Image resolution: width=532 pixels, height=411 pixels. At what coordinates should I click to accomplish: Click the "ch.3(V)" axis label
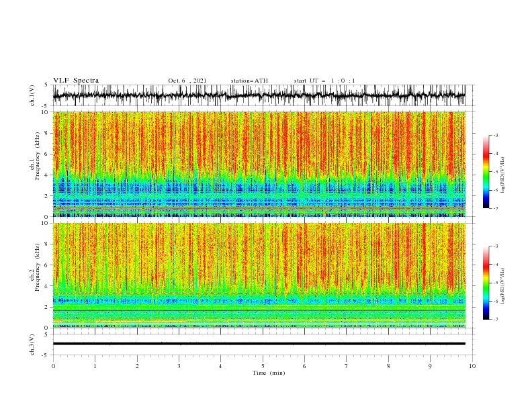click(x=32, y=345)
